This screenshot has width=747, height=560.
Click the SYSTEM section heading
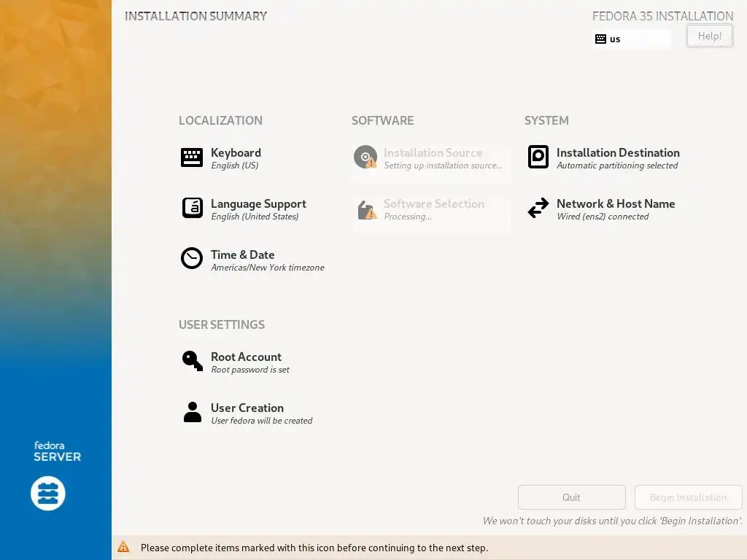coord(546,120)
